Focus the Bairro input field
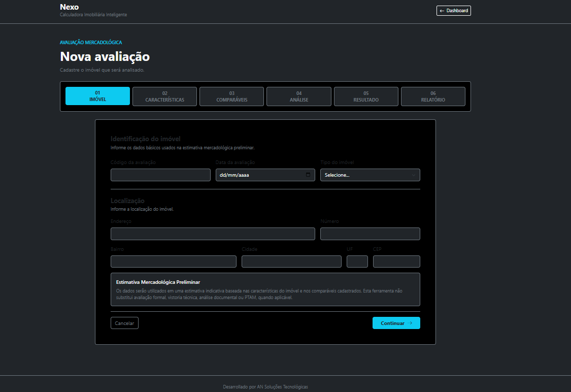 pos(174,262)
